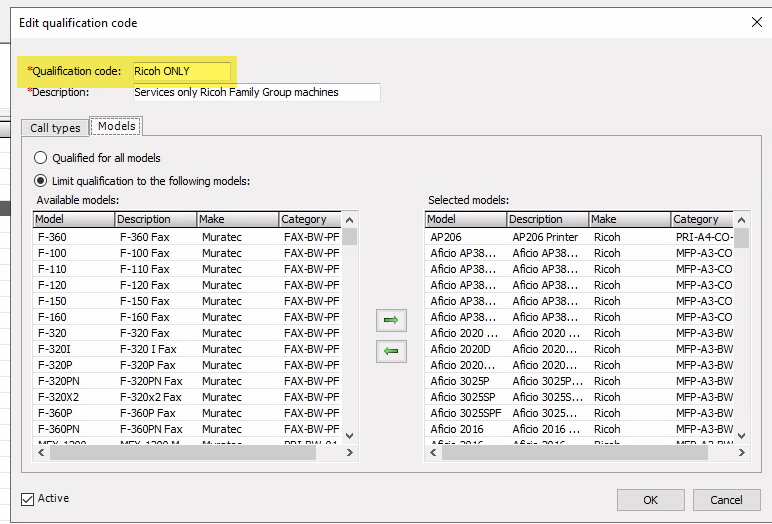Select the F-110 model row
772x524 pixels.
click(x=188, y=269)
